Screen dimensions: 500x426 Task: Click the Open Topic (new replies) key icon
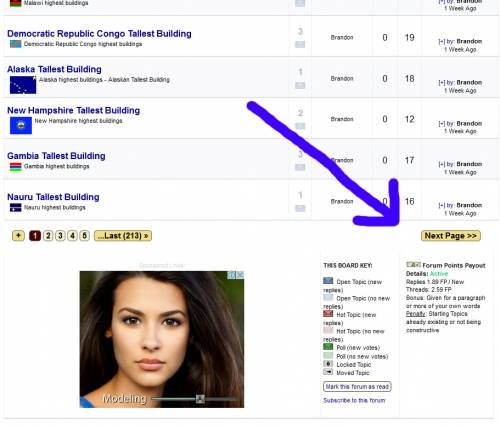[328, 281]
